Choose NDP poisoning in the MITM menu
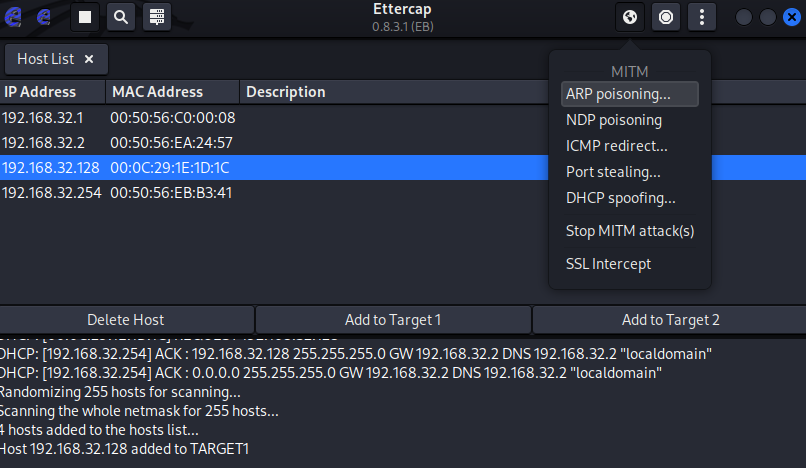 coord(630,120)
